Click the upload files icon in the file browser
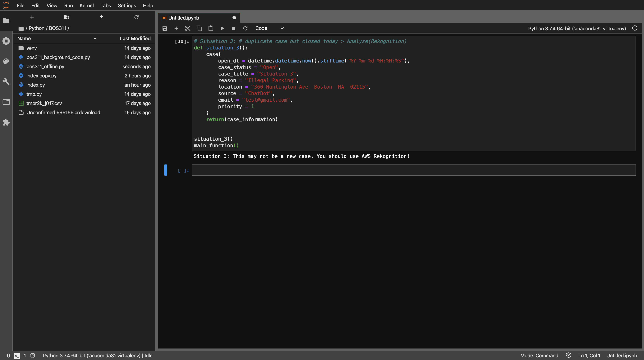The height and width of the screenshot is (360, 644). [102, 17]
